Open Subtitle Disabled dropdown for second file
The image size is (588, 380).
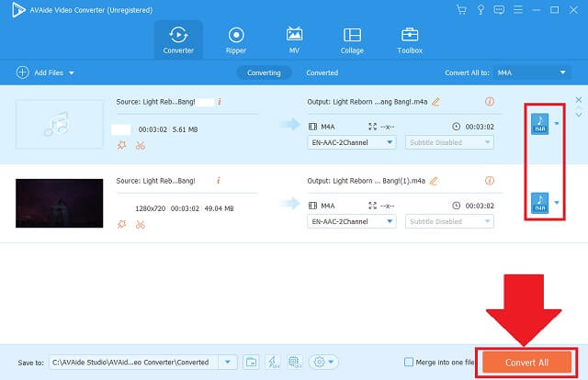tap(449, 221)
